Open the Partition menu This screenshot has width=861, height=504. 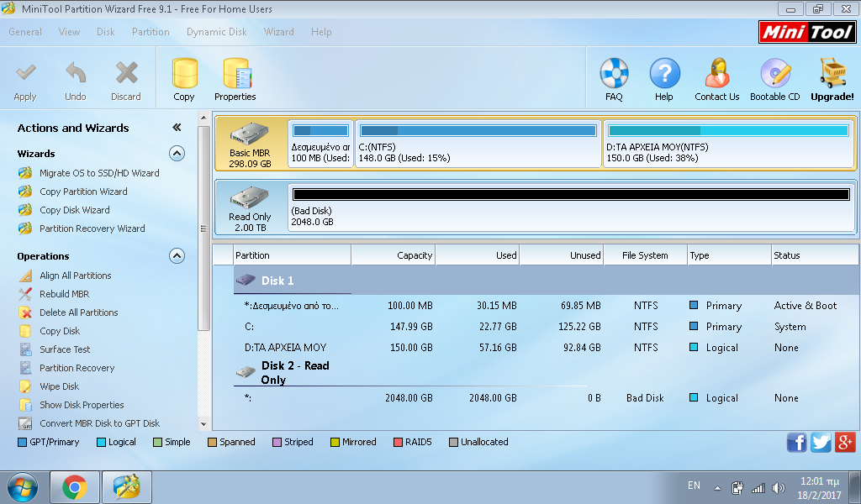coord(151,32)
